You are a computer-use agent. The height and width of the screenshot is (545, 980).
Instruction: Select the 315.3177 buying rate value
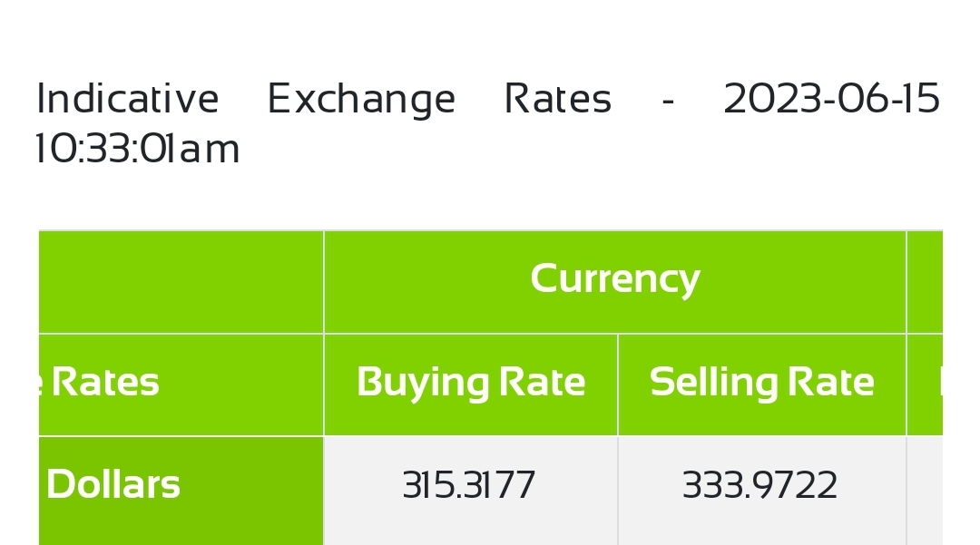(x=469, y=485)
